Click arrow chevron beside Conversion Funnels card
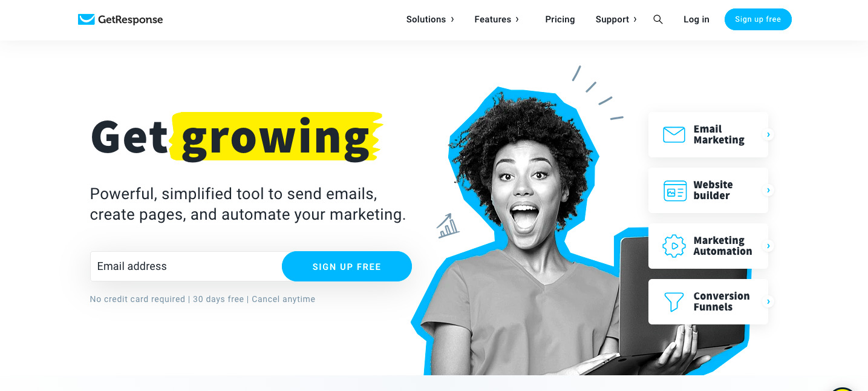This screenshot has height=391, width=868. click(x=769, y=301)
